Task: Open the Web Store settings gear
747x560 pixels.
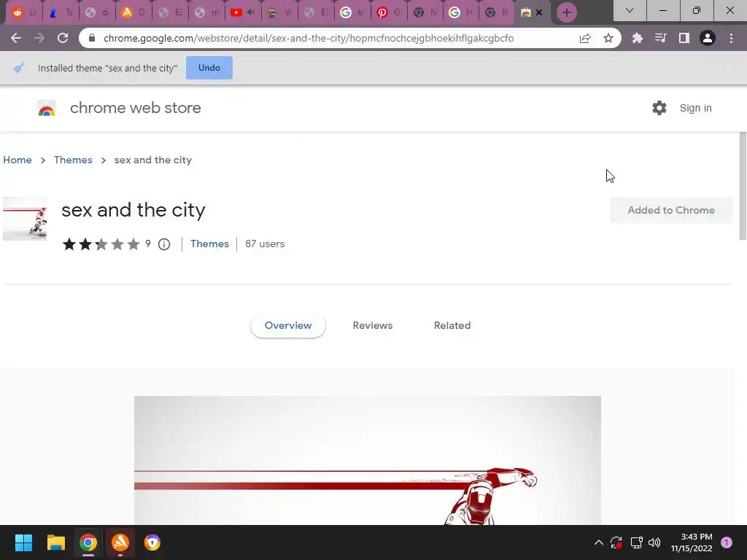Action: tap(659, 108)
